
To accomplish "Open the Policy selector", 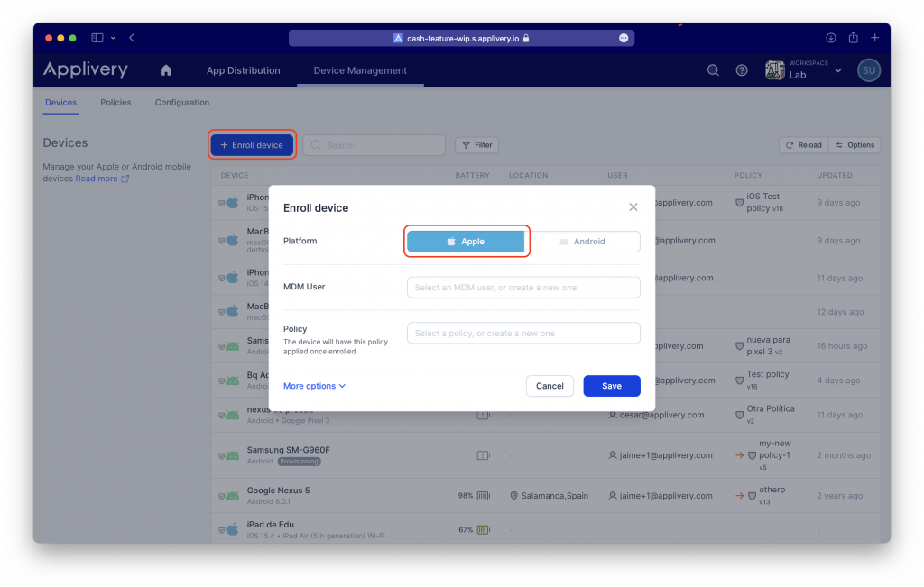I will pyautogui.click(x=523, y=334).
